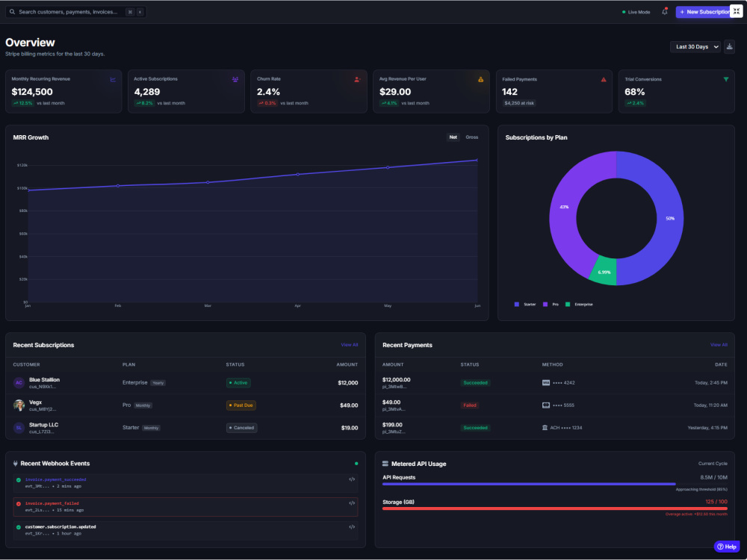
Task: Click the $124,500 MRR value
Action: click(32, 92)
